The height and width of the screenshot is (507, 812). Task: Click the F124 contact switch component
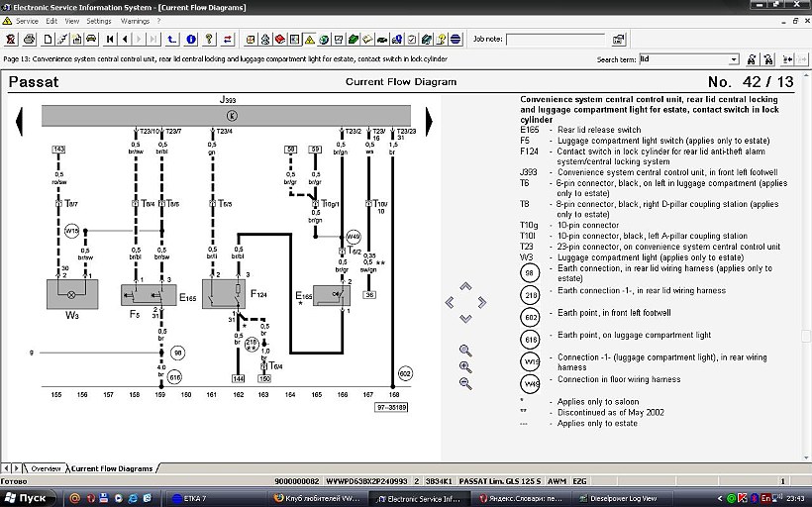pyautogui.click(x=223, y=294)
